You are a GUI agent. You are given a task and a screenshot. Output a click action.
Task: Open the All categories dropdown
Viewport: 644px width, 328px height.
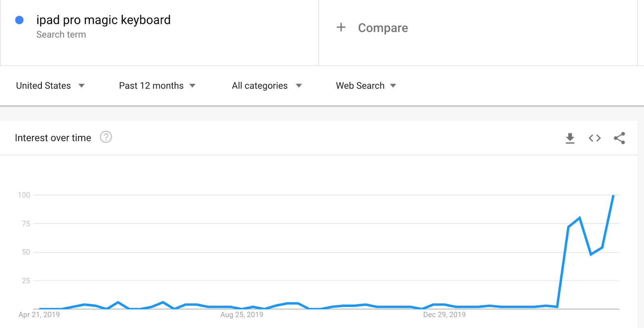point(266,85)
